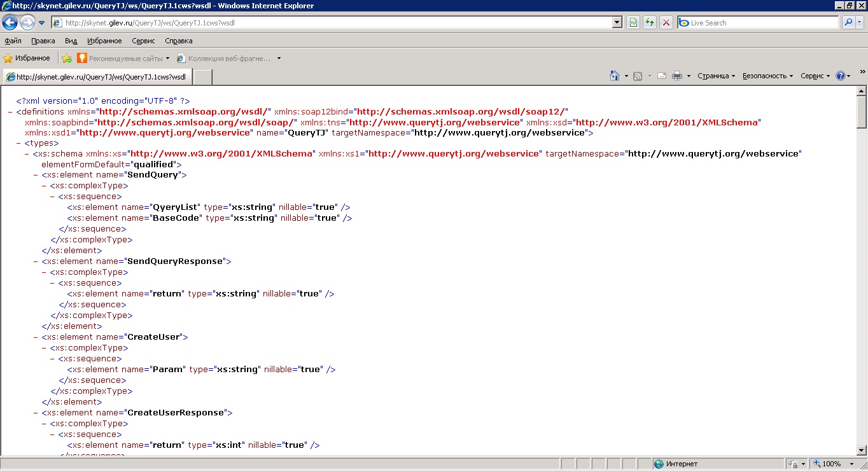Collapse the CreateUserResponse element node
The width and height of the screenshot is (868, 472).
click(x=36, y=413)
